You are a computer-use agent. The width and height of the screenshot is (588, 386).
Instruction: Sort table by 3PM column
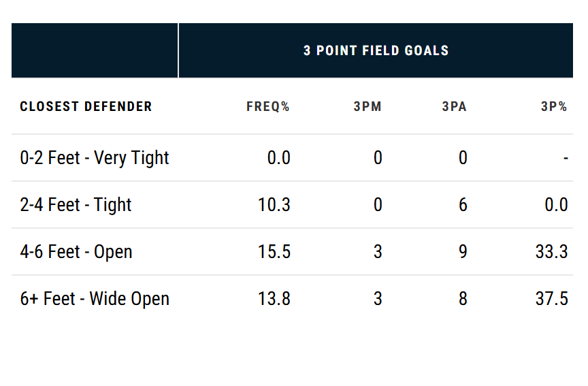tap(367, 107)
